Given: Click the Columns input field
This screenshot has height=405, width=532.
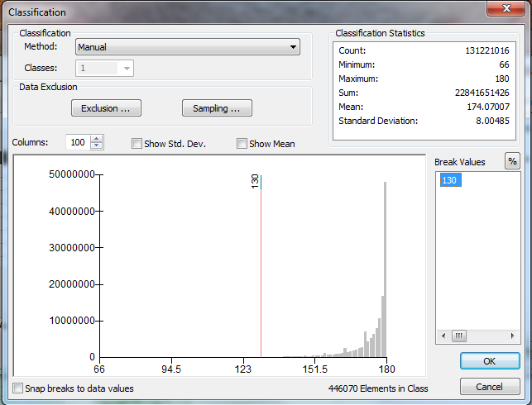Looking at the screenshot, I should coord(78,142).
